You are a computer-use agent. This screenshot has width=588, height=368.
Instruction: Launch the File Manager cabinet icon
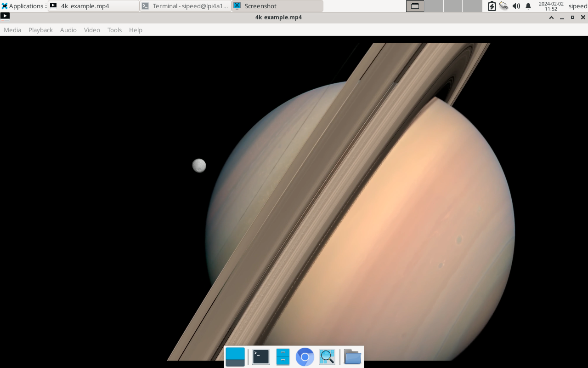(x=283, y=357)
